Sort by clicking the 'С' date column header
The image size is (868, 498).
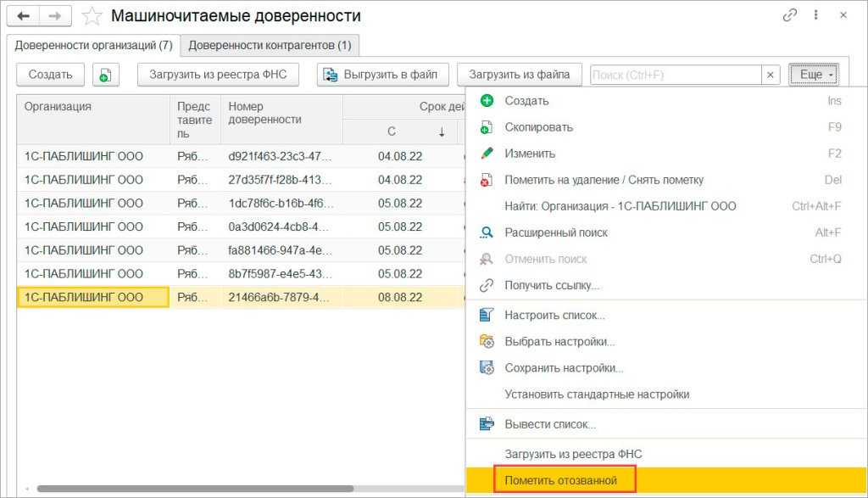392,131
